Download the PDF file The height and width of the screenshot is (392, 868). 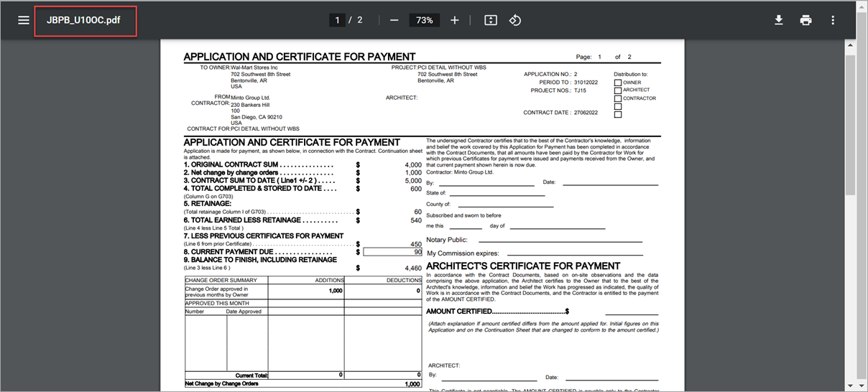(x=779, y=20)
